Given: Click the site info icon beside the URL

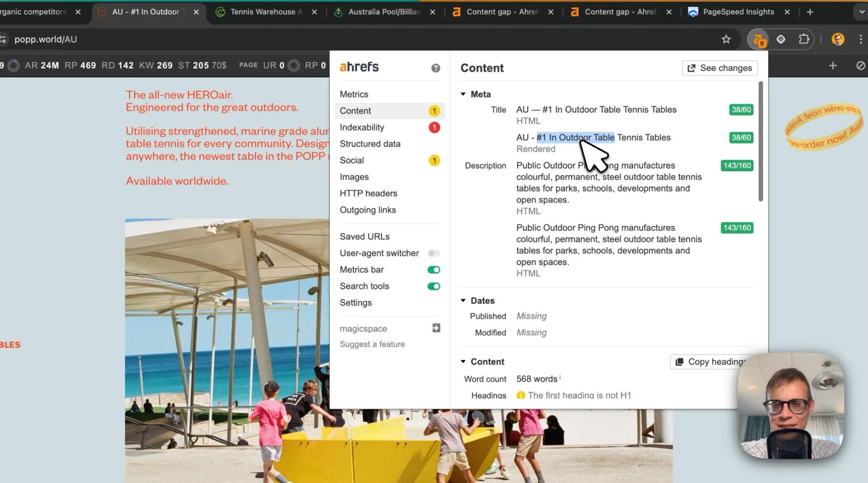Looking at the screenshot, I should pyautogui.click(x=4, y=39).
